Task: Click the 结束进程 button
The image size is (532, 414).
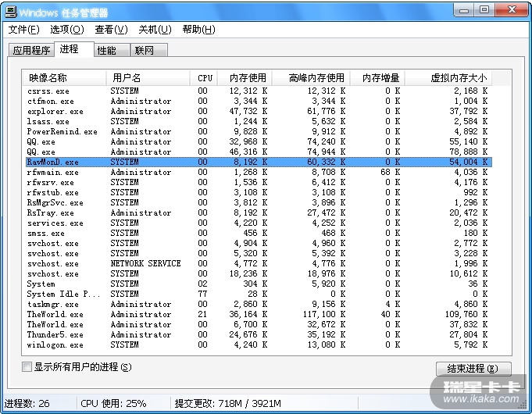Action: [473, 369]
